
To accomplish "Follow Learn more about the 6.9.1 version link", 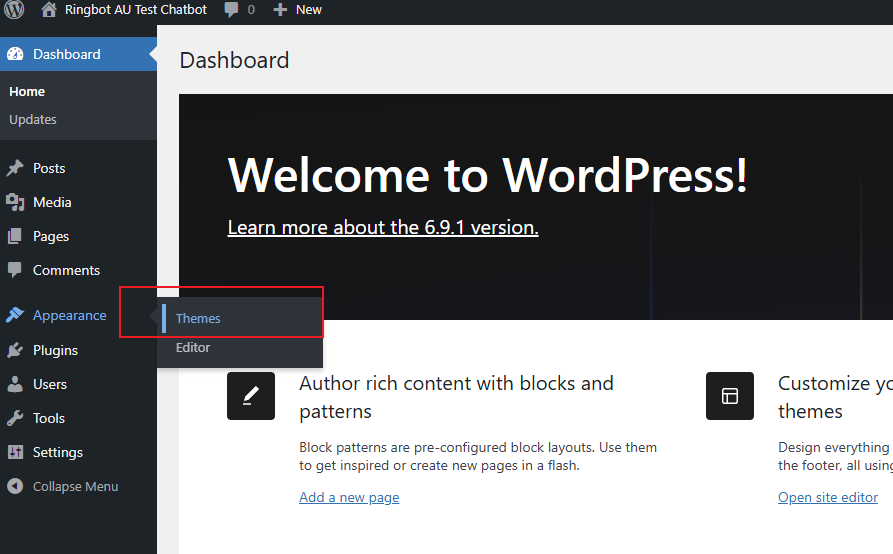I will click(383, 227).
